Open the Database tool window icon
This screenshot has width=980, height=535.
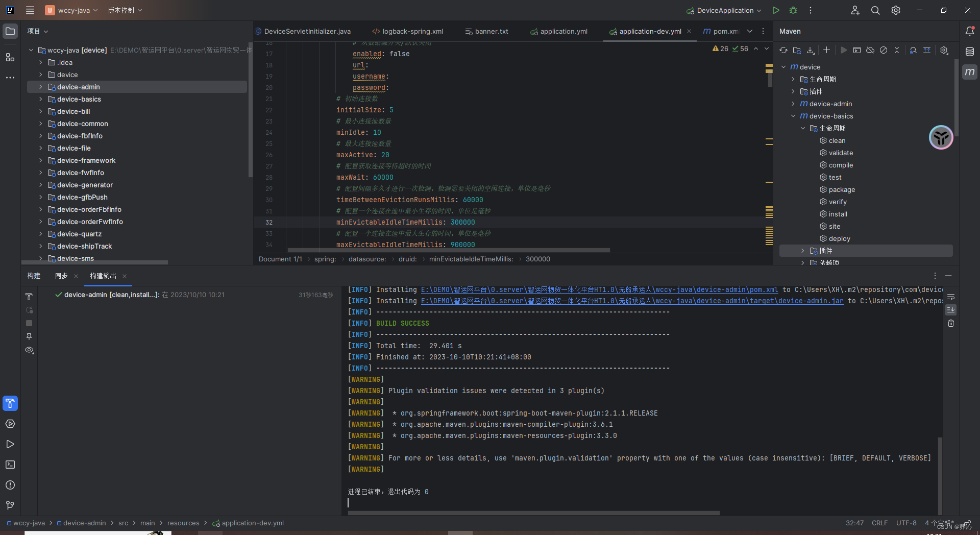coord(970,52)
